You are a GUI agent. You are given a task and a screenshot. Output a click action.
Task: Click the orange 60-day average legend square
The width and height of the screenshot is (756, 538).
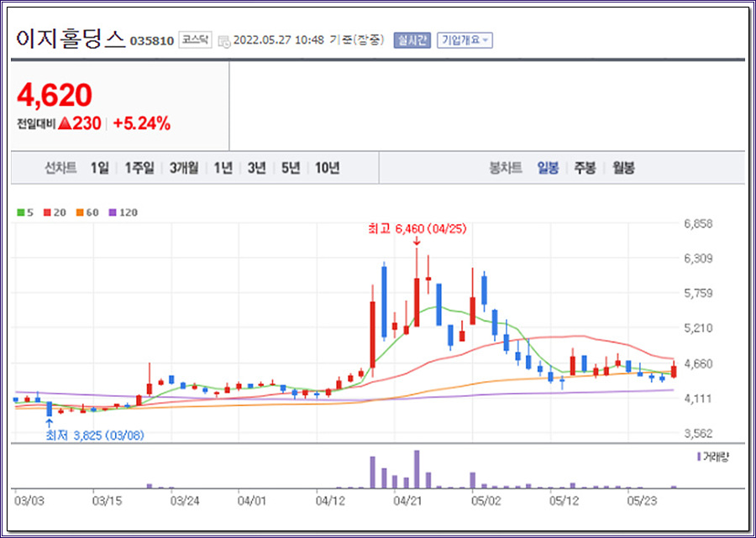(x=80, y=212)
